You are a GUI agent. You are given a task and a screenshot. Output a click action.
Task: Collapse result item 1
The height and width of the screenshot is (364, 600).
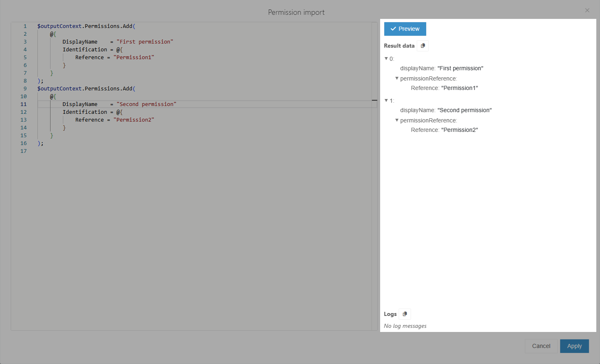(386, 101)
